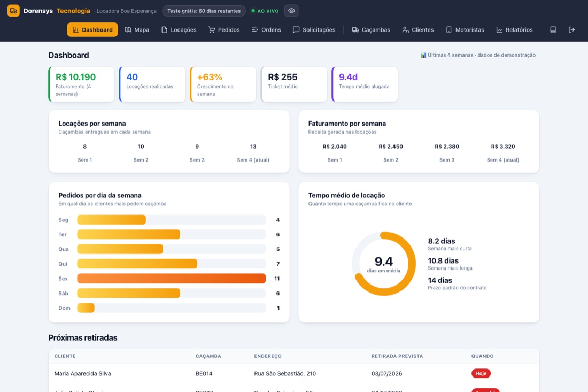Click the Dom orders bar
The height and width of the screenshot is (392, 588).
(86, 308)
